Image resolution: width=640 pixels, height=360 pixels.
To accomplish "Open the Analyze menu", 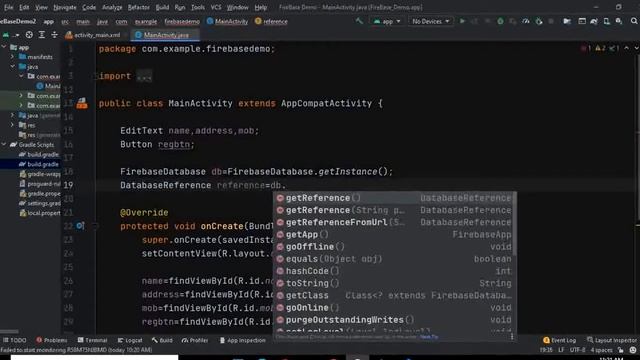I will pyautogui.click(x=112, y=7).
